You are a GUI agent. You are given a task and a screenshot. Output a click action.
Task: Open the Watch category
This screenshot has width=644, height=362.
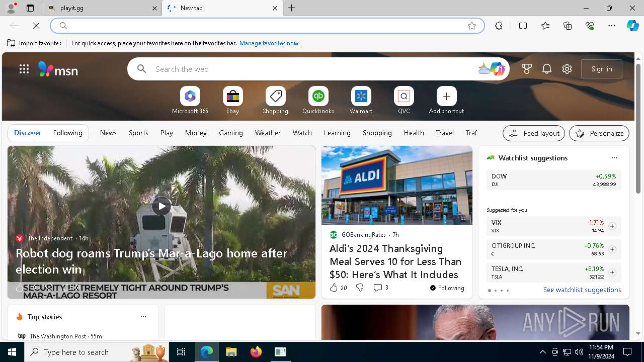(302, 133)
